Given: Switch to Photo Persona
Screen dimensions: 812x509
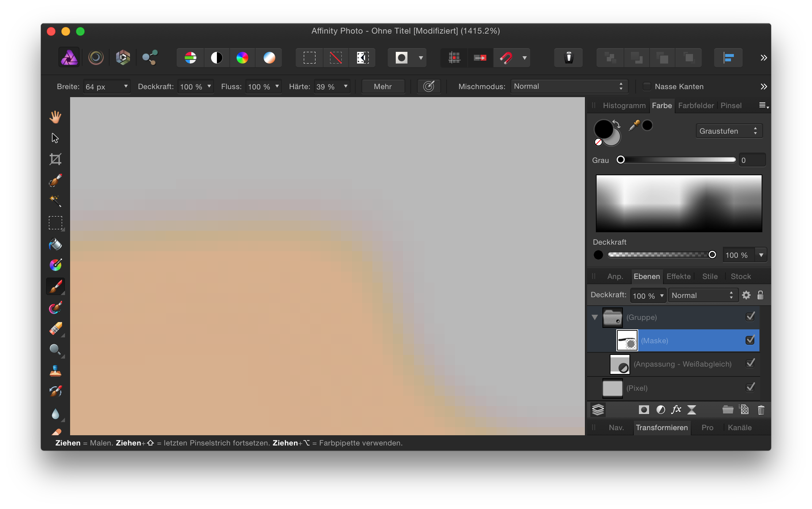Looking at the screenshot, I should pyautogui.click(x=69, y=57).
